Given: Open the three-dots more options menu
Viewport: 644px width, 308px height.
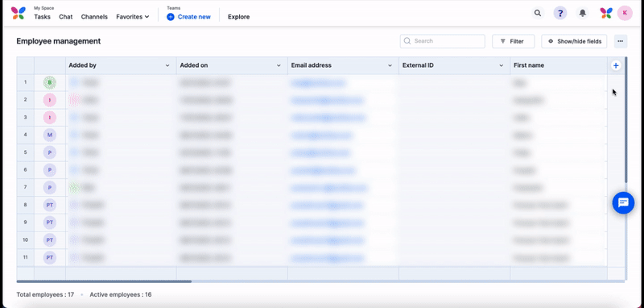Looking at the screenshot, I should 621,41.
